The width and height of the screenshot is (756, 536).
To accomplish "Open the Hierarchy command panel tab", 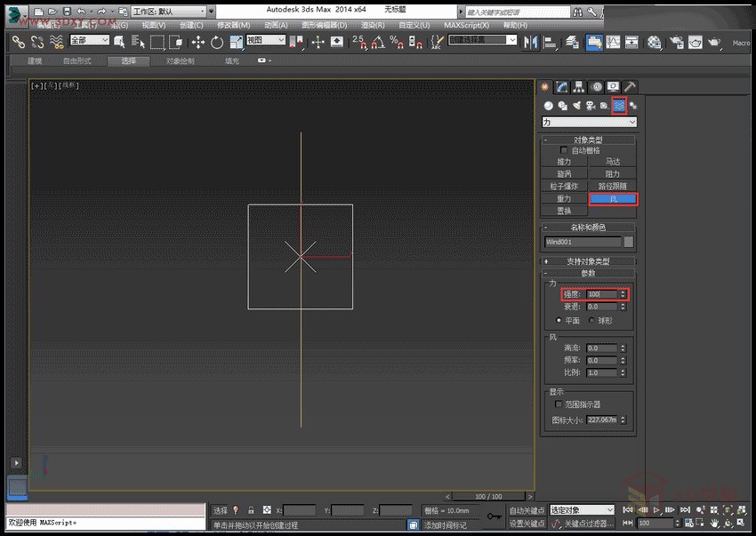I will (579, 87).
